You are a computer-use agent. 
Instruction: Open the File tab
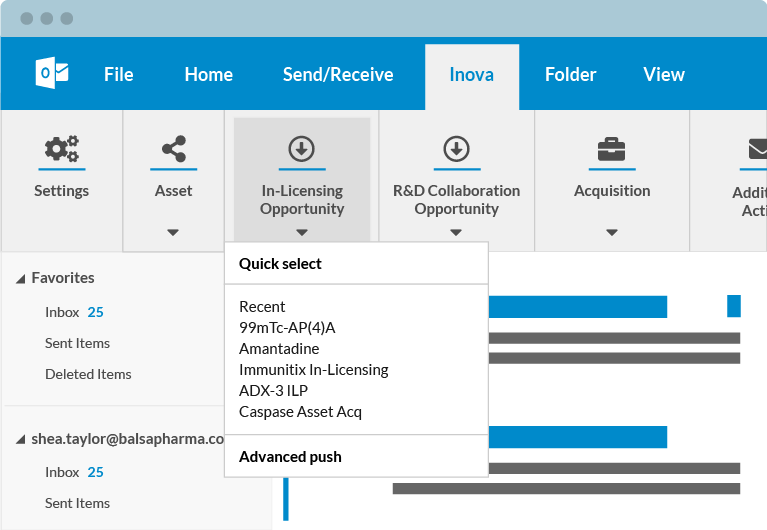[x=118, y=74]
